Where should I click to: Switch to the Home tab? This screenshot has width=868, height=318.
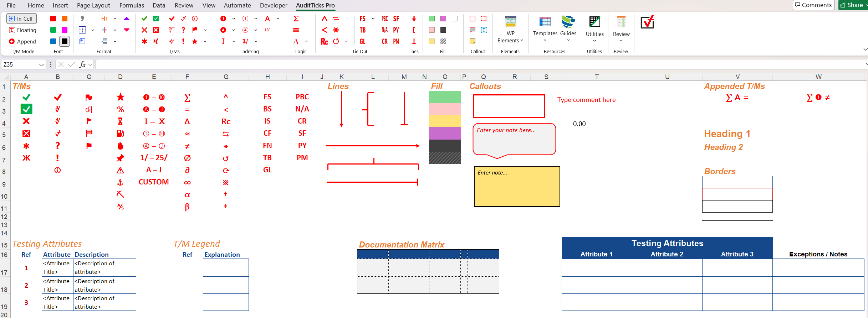tap(36, 5)
